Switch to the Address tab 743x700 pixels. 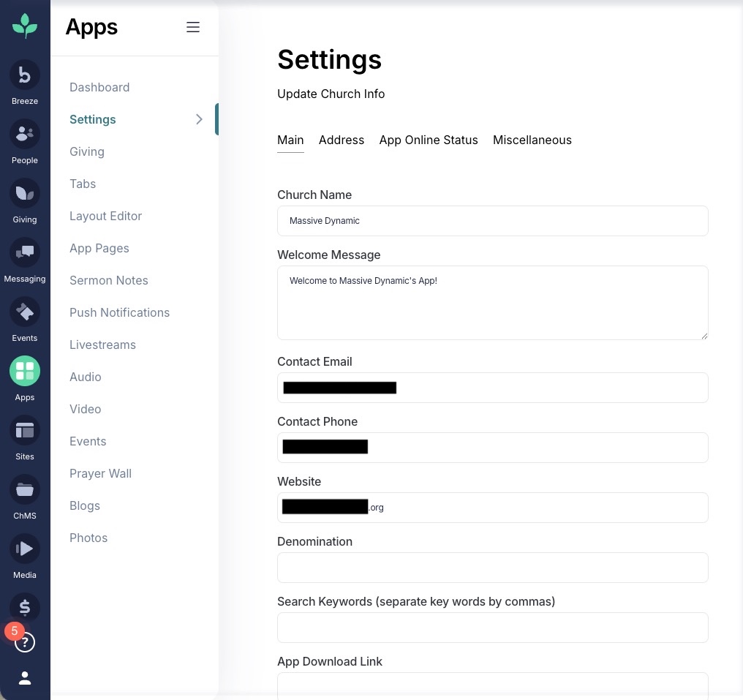341,140
